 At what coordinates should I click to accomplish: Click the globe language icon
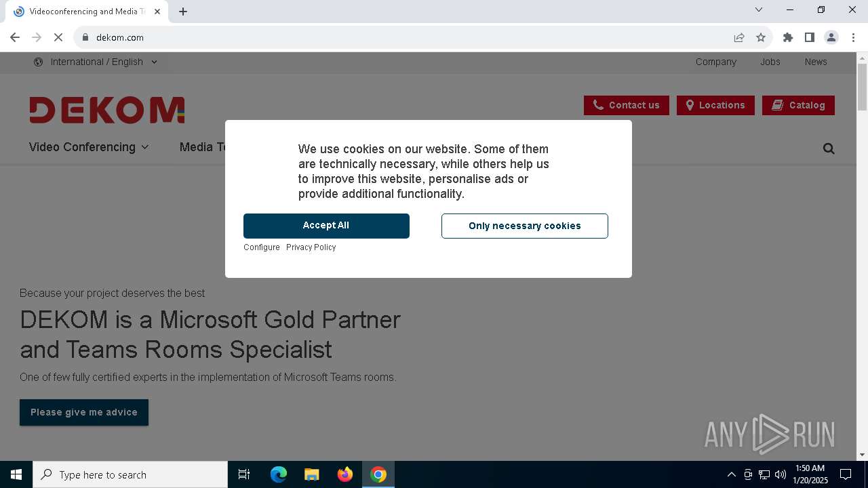38,62
